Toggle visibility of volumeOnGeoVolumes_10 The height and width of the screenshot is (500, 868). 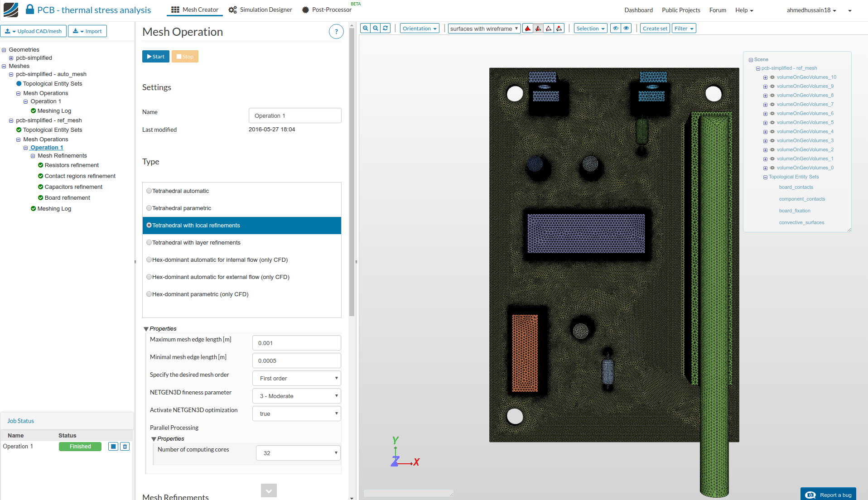pyautogui.click(x=772, y=77)
